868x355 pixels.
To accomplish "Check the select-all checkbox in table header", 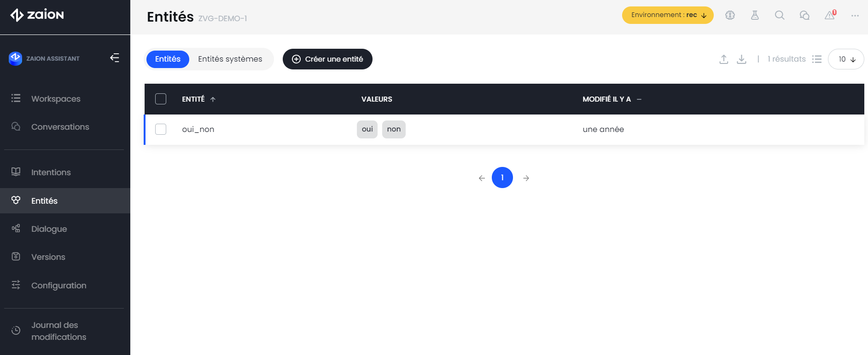I will 161,99.
